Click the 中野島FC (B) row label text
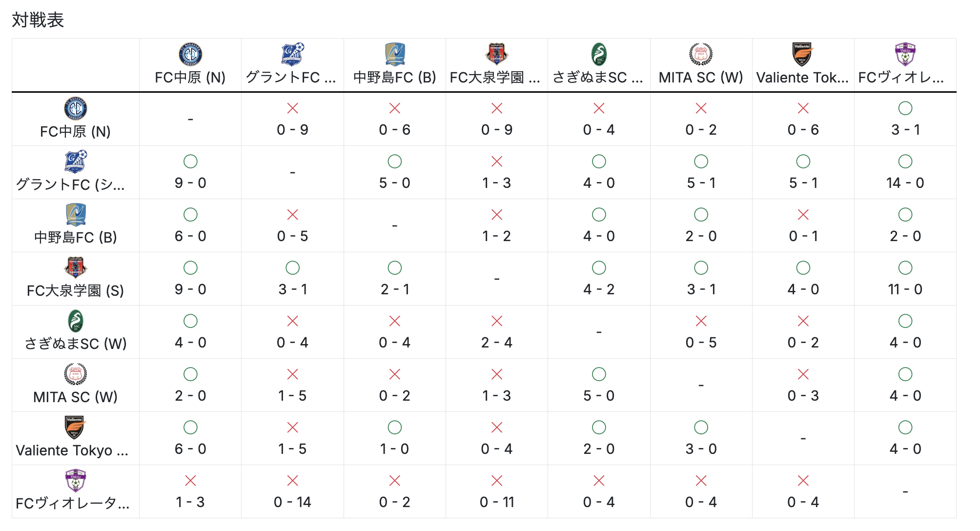This screenshot has height=531, width=980. 76,238
